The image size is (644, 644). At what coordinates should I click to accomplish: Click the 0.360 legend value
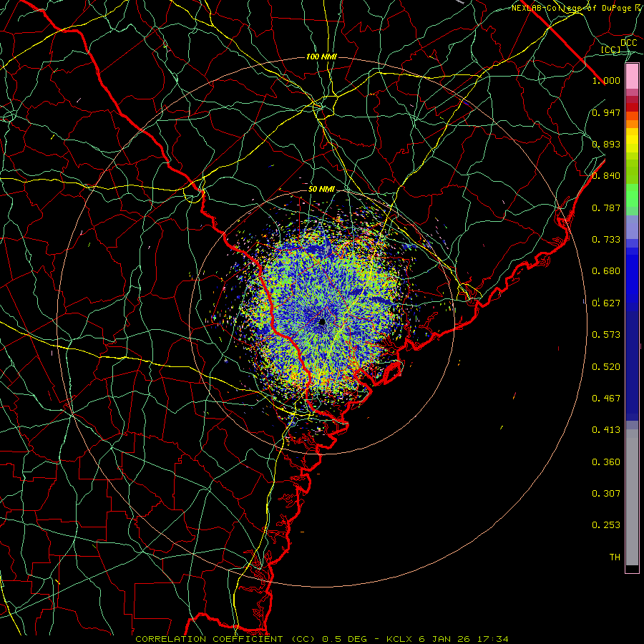click(606, 462)
